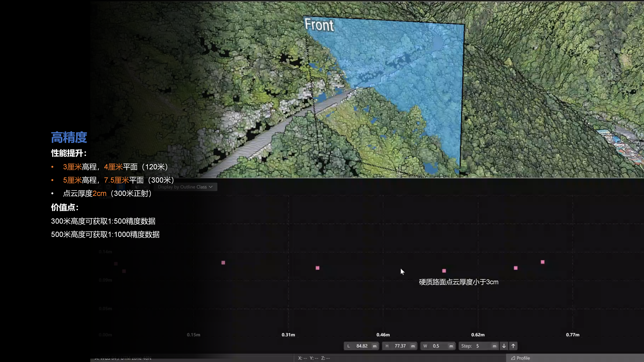Click the unit m next to Step
The image size is (644, 362).
tap(495, 346)
